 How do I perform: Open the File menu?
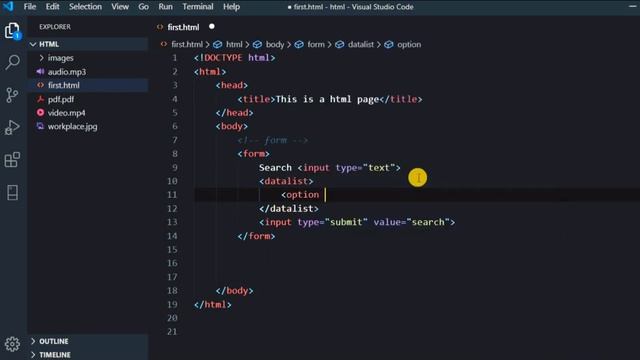point(30,7)
